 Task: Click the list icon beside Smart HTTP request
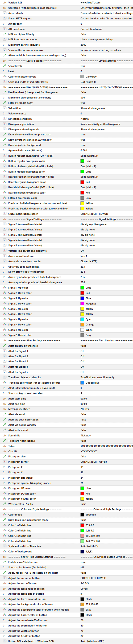tap(4, 19)
